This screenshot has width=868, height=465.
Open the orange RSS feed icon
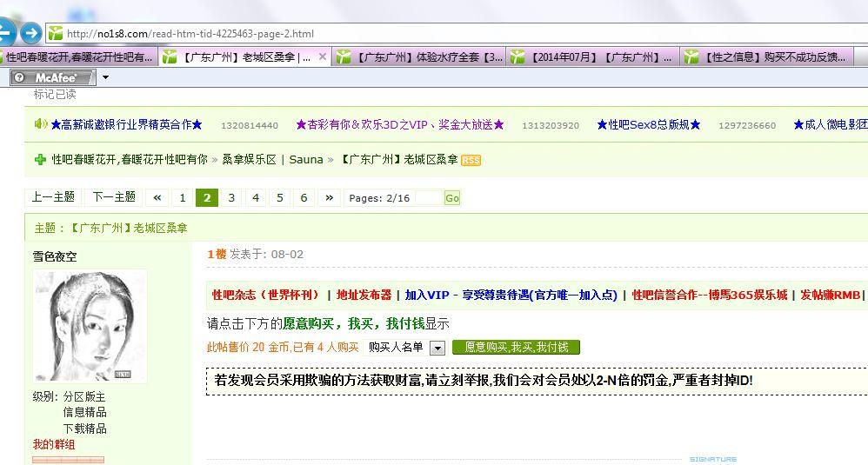(x=471, y=160)
